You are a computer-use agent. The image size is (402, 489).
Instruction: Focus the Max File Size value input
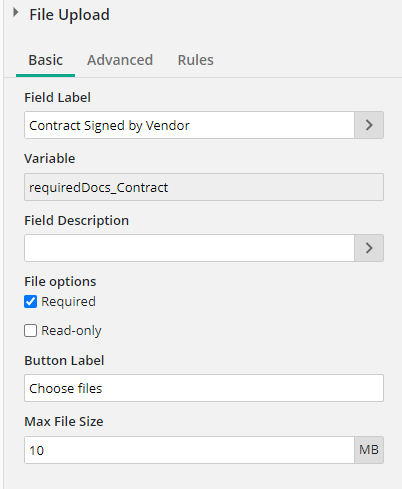click(189, 450)
